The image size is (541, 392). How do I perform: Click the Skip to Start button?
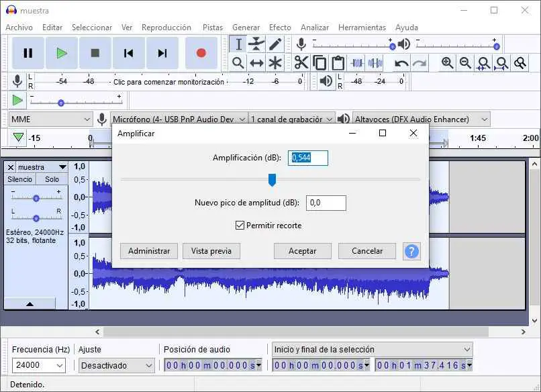click(x=129, y=53)
